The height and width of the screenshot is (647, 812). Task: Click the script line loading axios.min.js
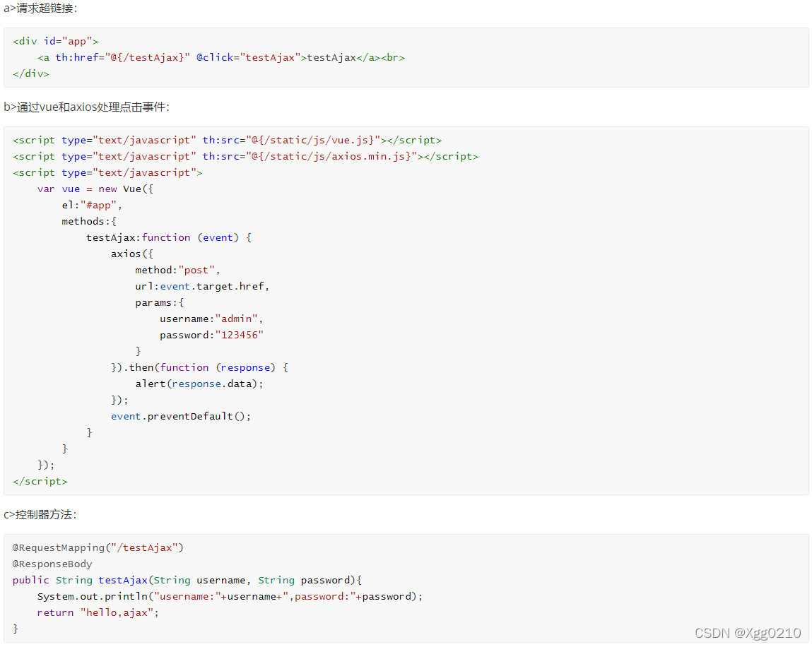click(245, 156)
